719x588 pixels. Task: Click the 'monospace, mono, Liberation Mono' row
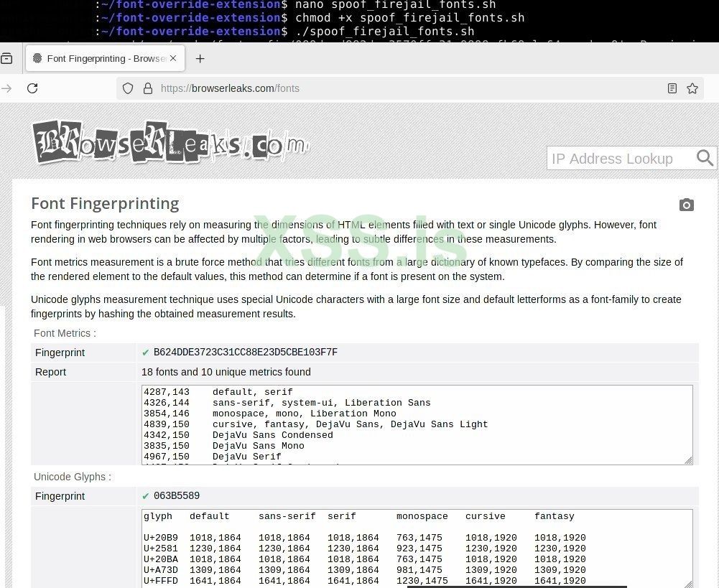click(x=270, y=414)
